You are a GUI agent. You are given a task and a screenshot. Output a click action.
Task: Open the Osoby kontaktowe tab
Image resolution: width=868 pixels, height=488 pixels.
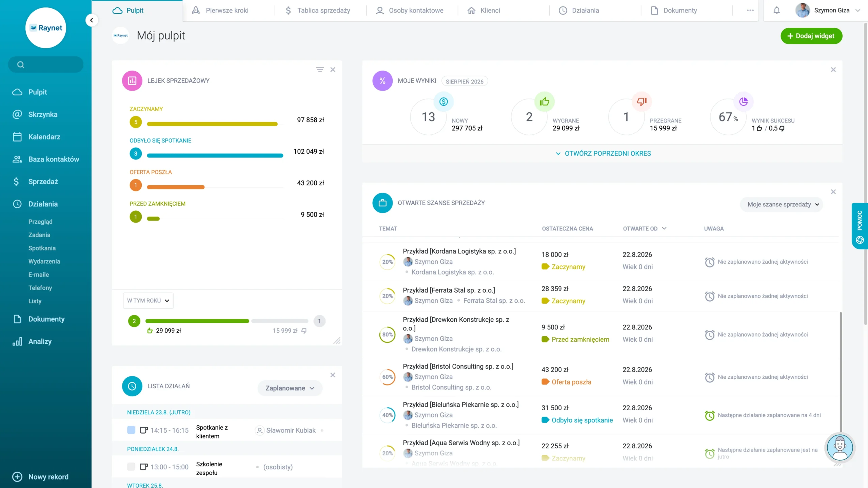(410, 11)
